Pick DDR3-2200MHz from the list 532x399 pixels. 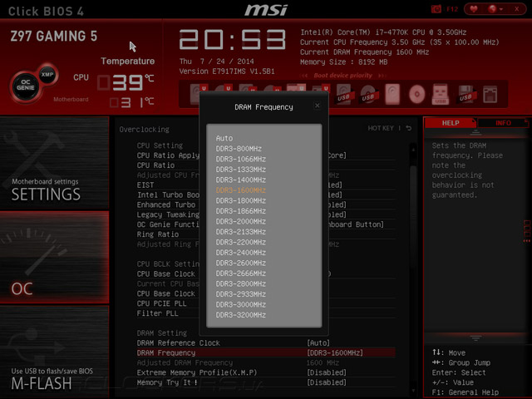tap(240, 242)
